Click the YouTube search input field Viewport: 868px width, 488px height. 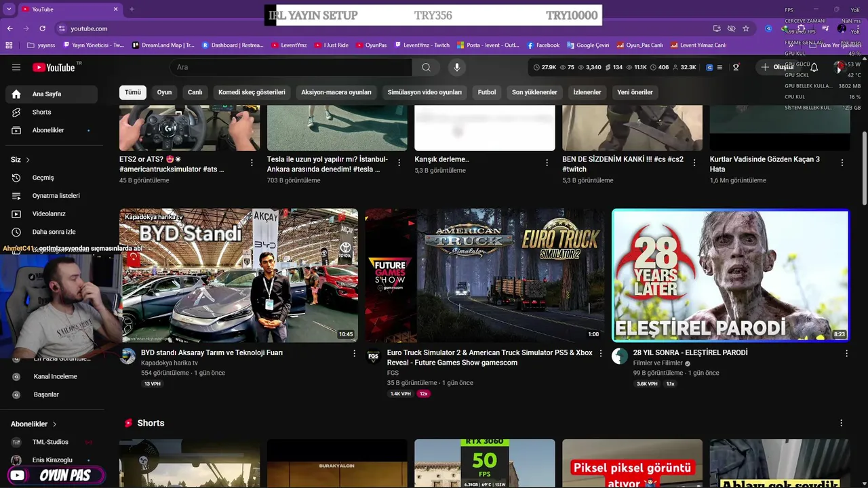(292, 67)
